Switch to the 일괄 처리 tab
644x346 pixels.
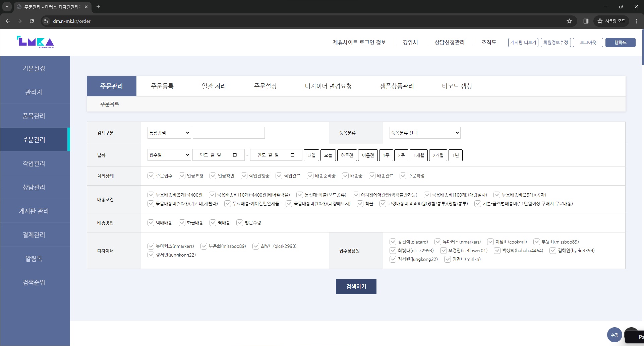coord(214,86)
